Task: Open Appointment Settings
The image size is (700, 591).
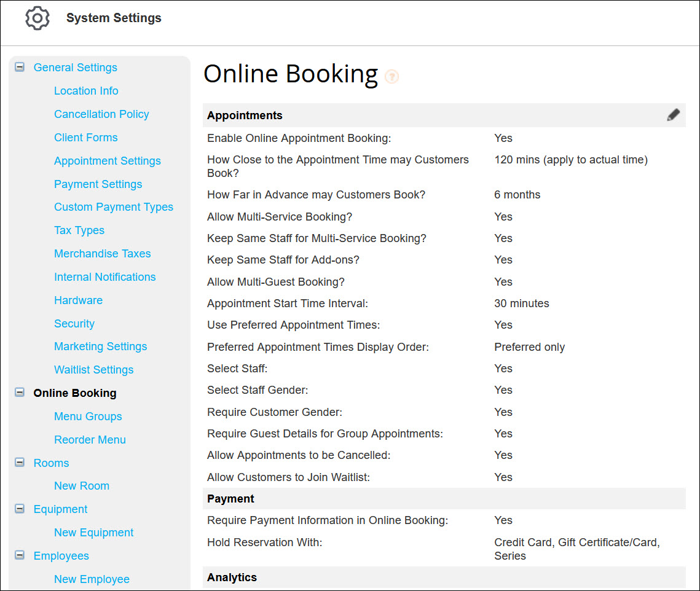Action: point(108,160)
